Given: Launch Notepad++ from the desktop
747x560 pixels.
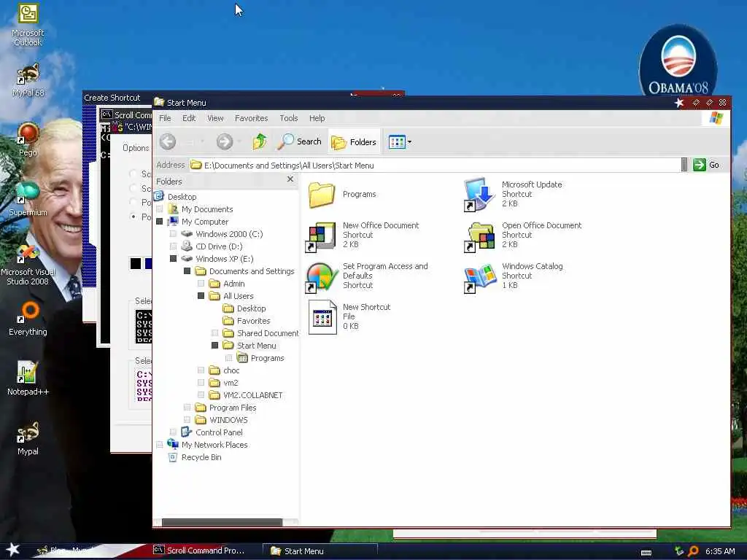Looking at the screenshot, I should pyautogui.click(x=28, y=378).
